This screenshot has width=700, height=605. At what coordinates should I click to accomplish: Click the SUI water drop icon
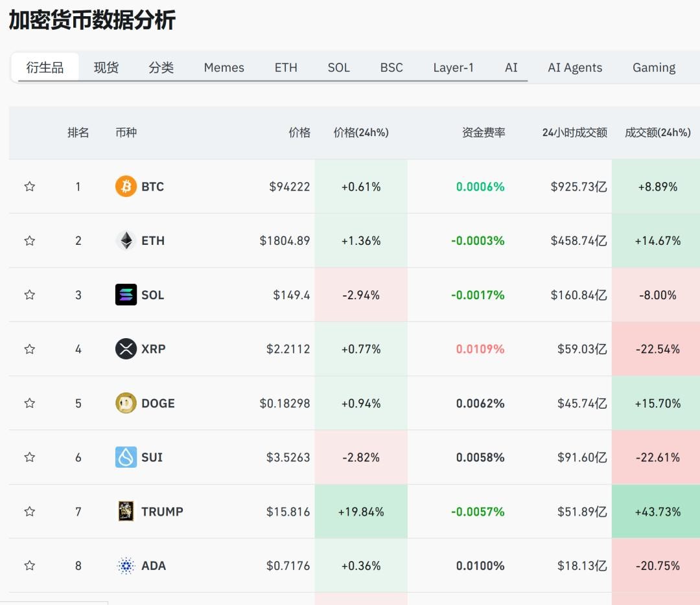click(x=126, y=457)
